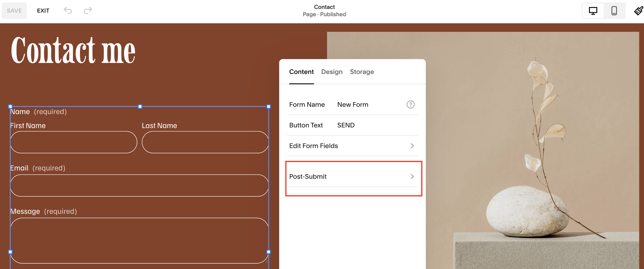Click the top-center form resize handle
The image size is (644, 269).
click(x=140, y=106)
